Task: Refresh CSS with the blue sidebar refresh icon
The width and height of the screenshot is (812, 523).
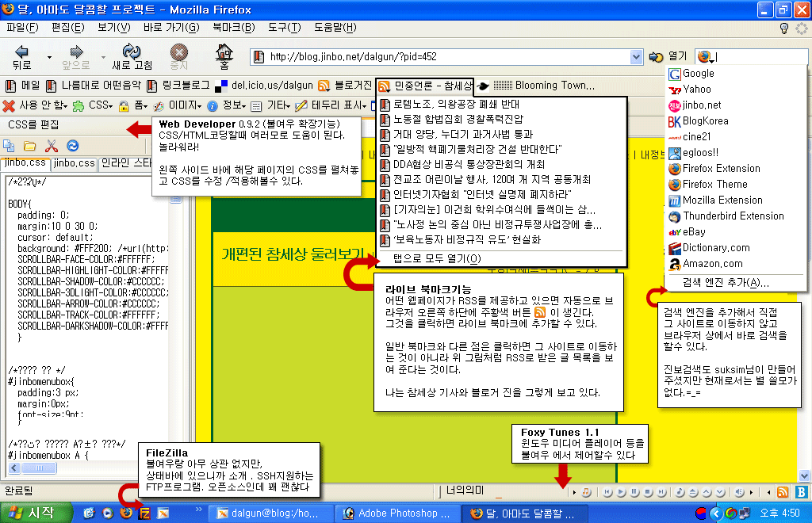Action: pyautogui.click(x=72, y=146)
